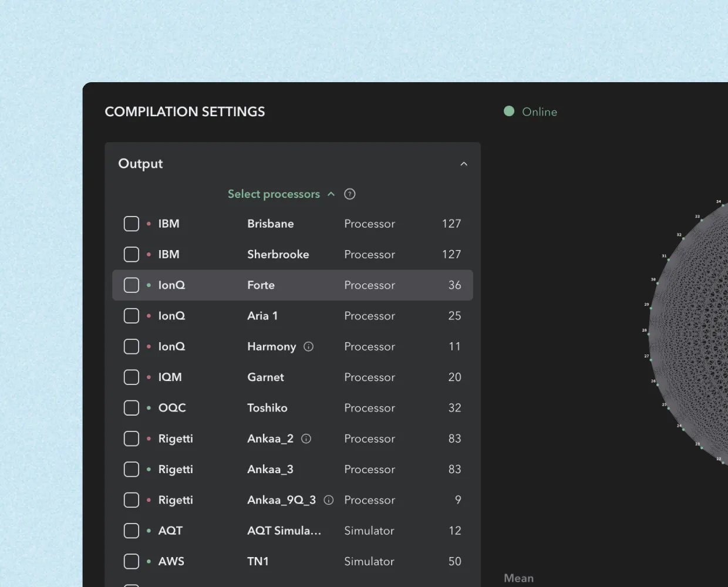Tick the AWS TN1 simulator checkbox
Screen dimensions: 728x587
click(x=132, y=562)
